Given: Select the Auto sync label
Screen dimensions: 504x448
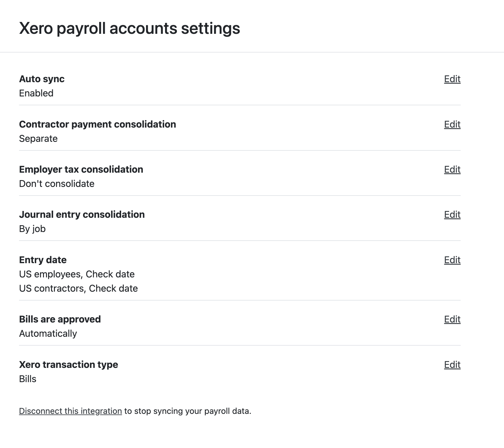Looking at the screenshot, I should click(42, 79).
